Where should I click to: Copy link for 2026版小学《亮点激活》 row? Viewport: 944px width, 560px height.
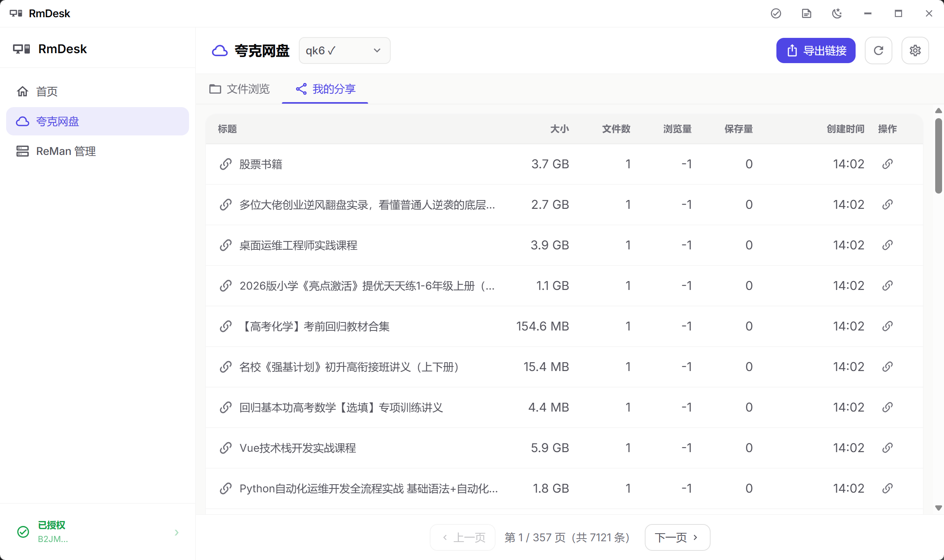(x=887, y=286)
